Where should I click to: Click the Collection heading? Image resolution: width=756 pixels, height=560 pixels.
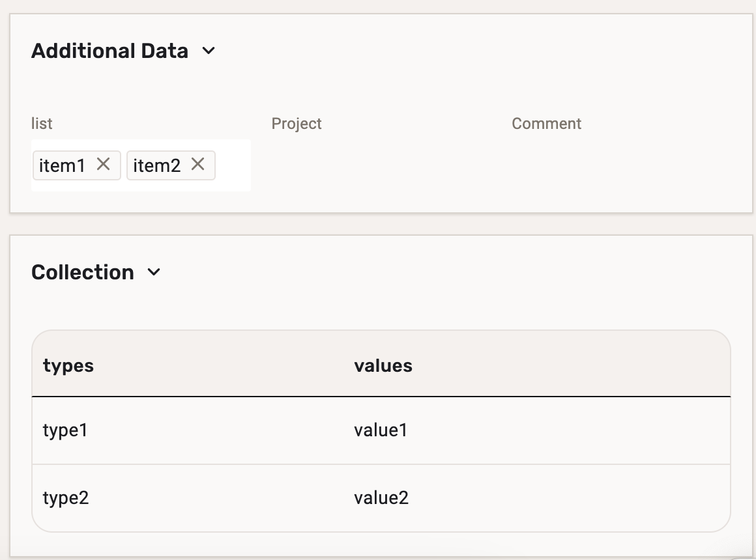pos(83,272)
